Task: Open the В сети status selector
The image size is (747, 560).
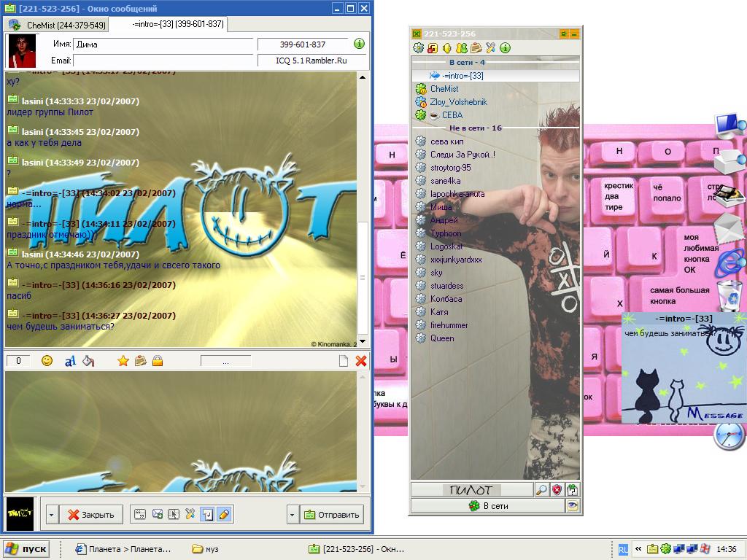Action: tap(487, 505)
